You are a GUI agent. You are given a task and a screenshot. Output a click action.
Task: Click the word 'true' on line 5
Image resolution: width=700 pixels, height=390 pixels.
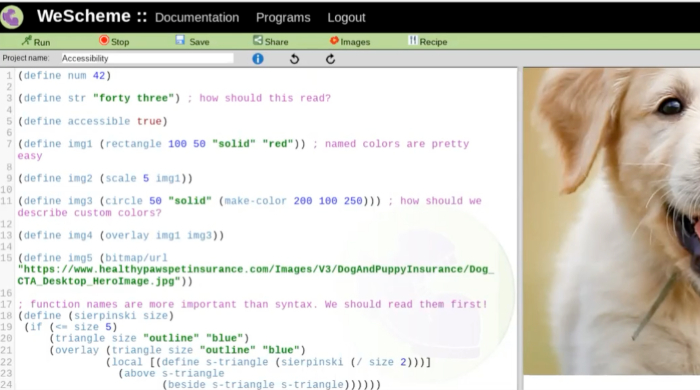[149, 121]
